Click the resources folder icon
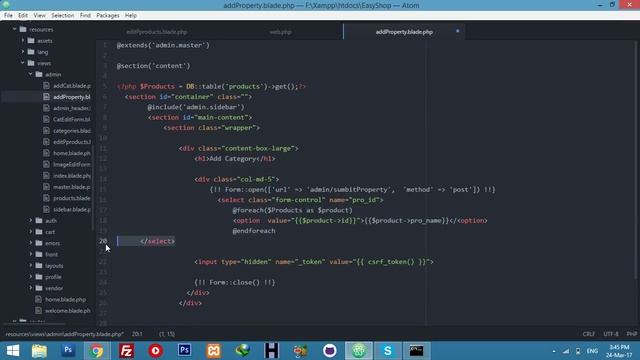The width and height of the screenshot is (640, 360). click(23, 29)
